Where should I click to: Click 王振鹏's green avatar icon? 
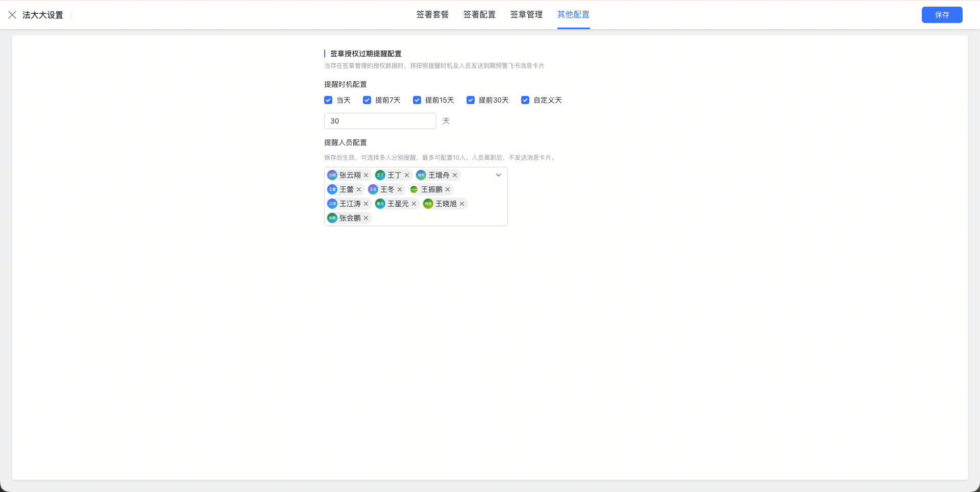(x=414, y=189)
